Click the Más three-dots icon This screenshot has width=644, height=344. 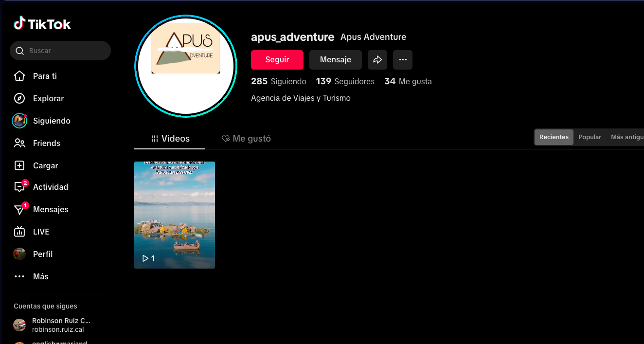(x=19, y=276)
